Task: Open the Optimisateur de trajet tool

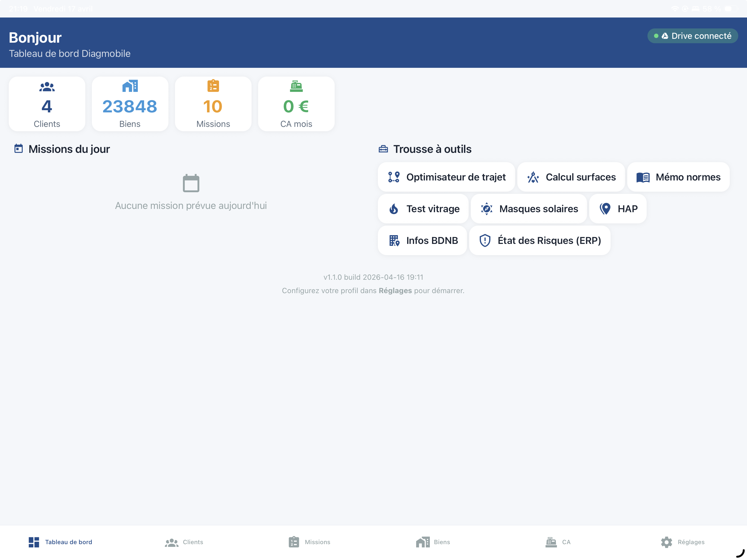Action: point(447,177)
